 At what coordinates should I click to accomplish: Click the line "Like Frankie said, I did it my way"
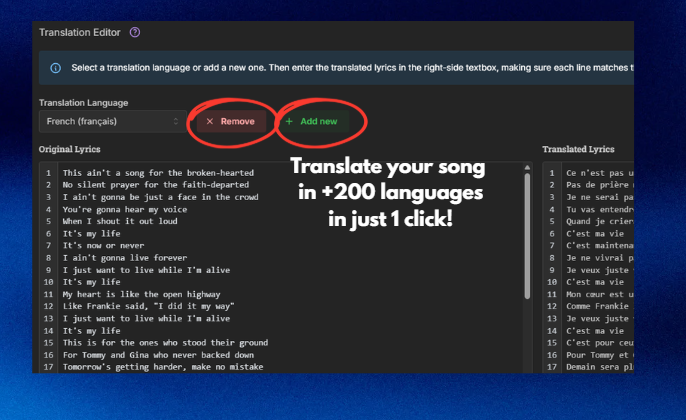148,306
